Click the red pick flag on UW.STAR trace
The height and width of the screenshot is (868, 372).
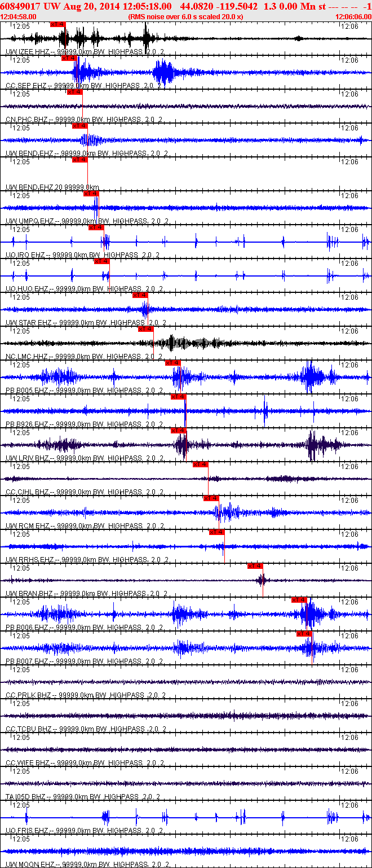(140, 295)
